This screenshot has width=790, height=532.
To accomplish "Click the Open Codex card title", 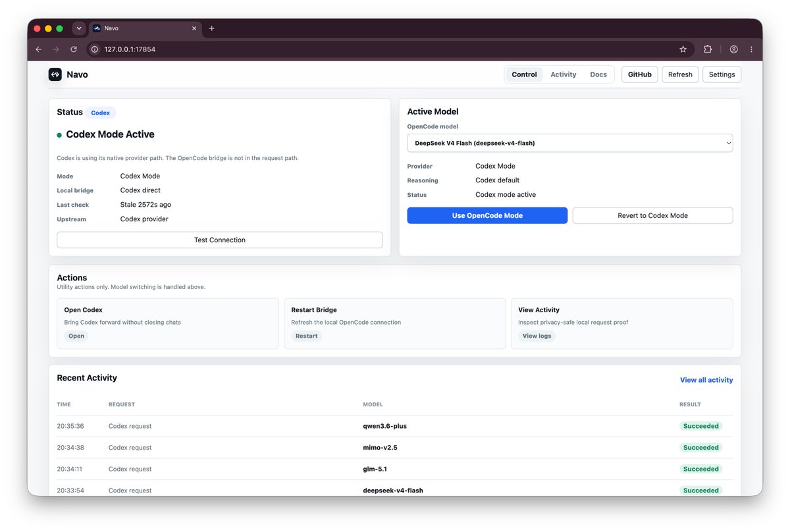I will point(84,310).
